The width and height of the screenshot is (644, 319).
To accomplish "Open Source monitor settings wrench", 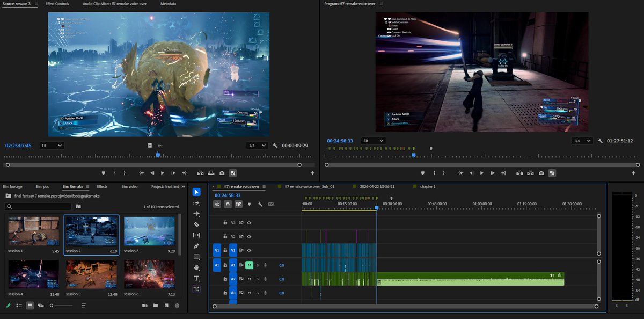I will (x=275, y=146).
